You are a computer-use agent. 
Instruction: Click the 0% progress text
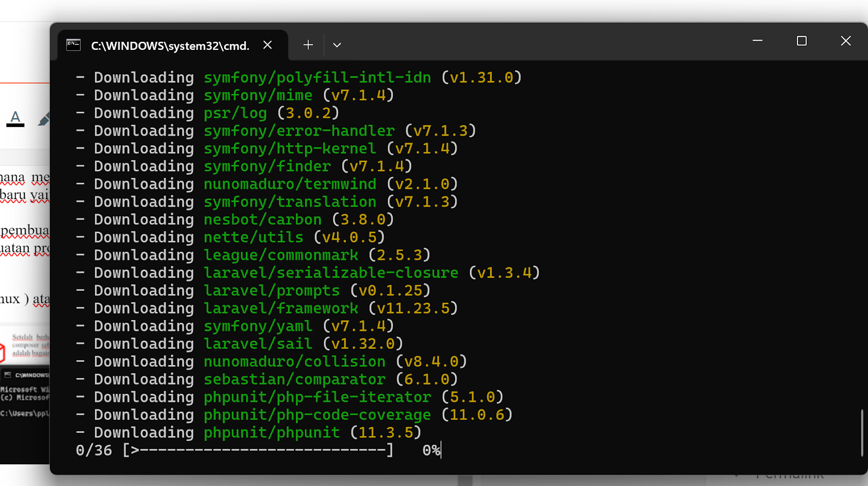[x=432, y=450]
